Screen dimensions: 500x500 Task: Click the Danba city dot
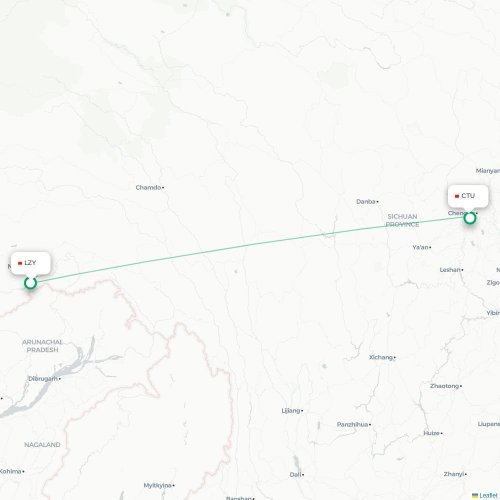(377, 202)
